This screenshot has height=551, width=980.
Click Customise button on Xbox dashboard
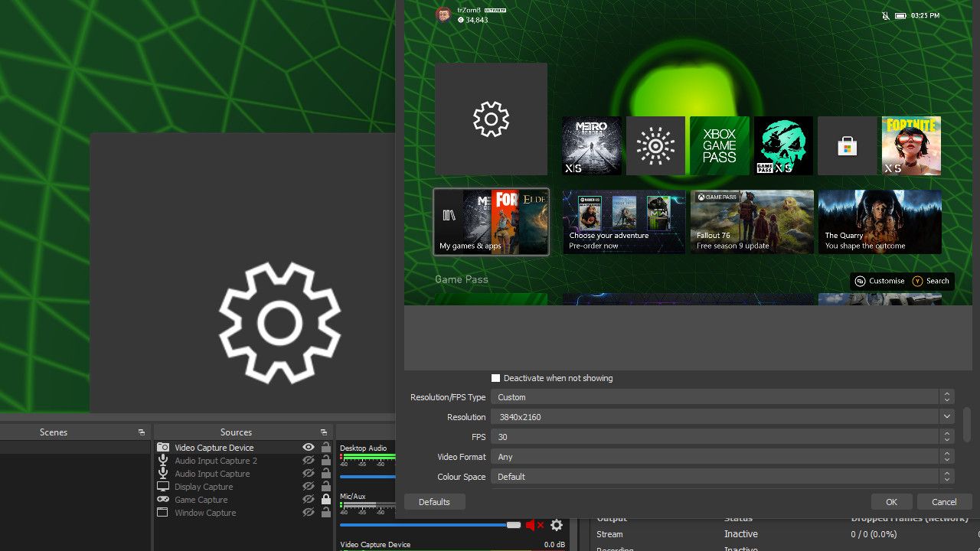point(880,281)
